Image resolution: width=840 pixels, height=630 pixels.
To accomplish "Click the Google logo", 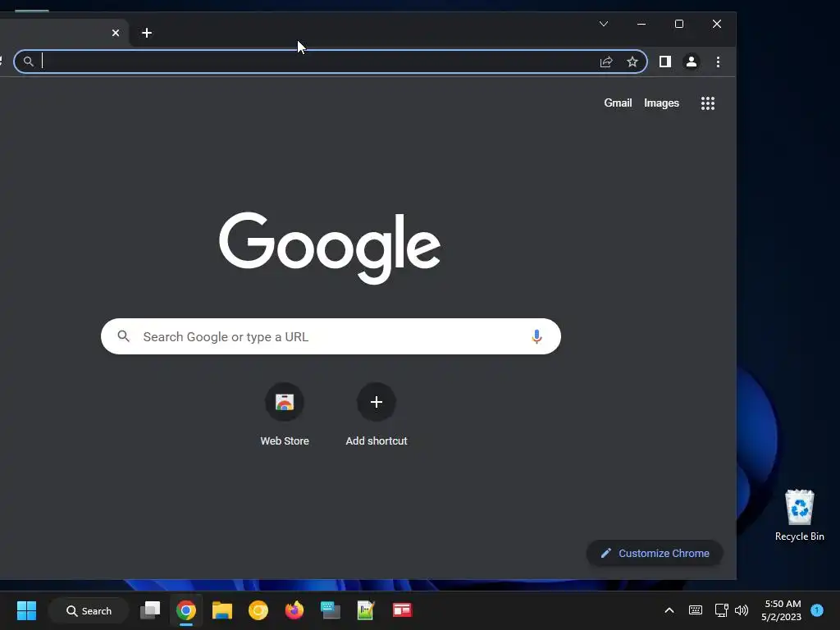I will [330, 248].
